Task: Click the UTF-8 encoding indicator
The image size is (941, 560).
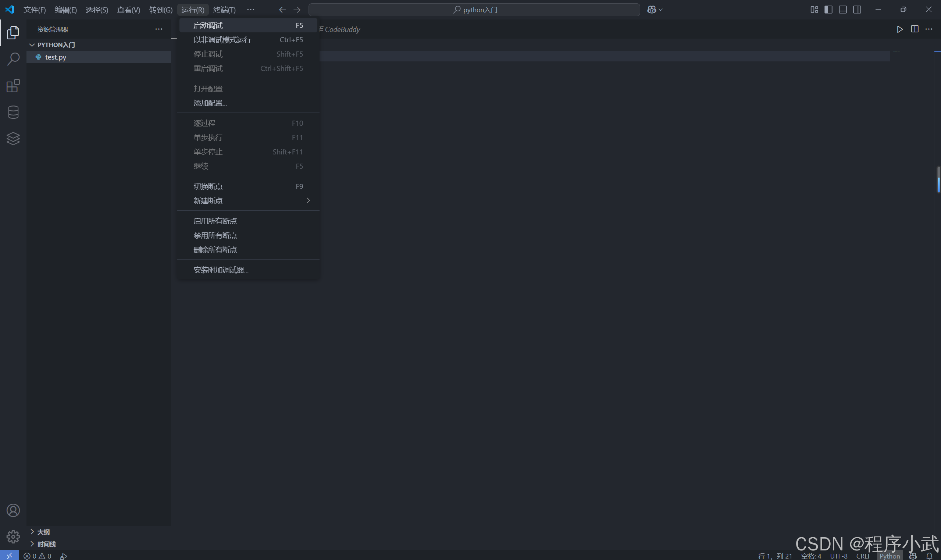Action: tap(838, 556)
